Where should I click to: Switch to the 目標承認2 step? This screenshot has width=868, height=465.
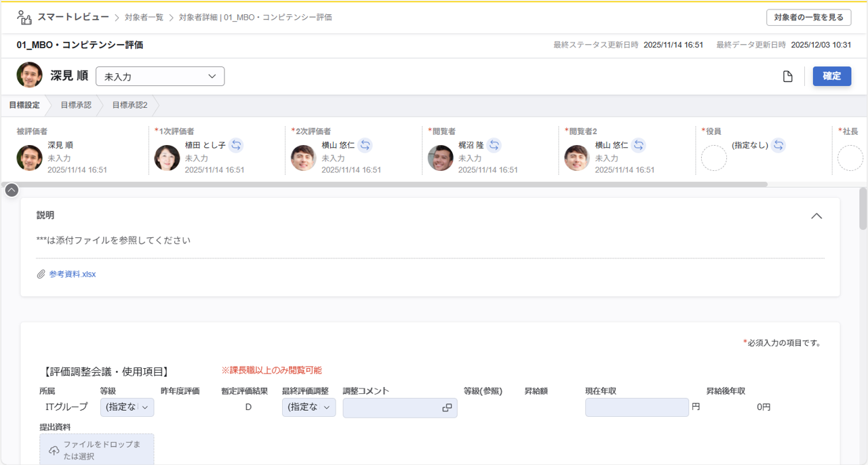point(130,105)
